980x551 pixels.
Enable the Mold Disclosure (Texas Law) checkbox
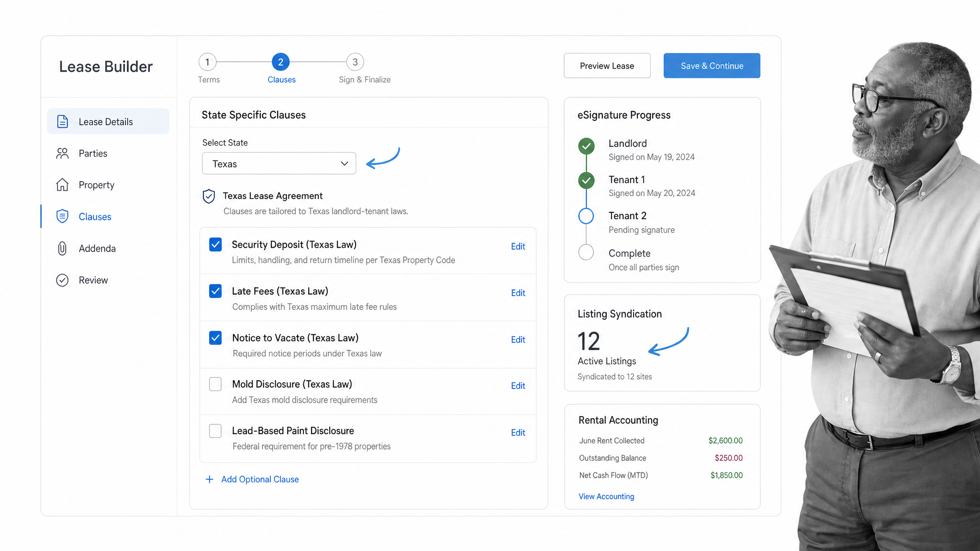(x=215, y=384)
